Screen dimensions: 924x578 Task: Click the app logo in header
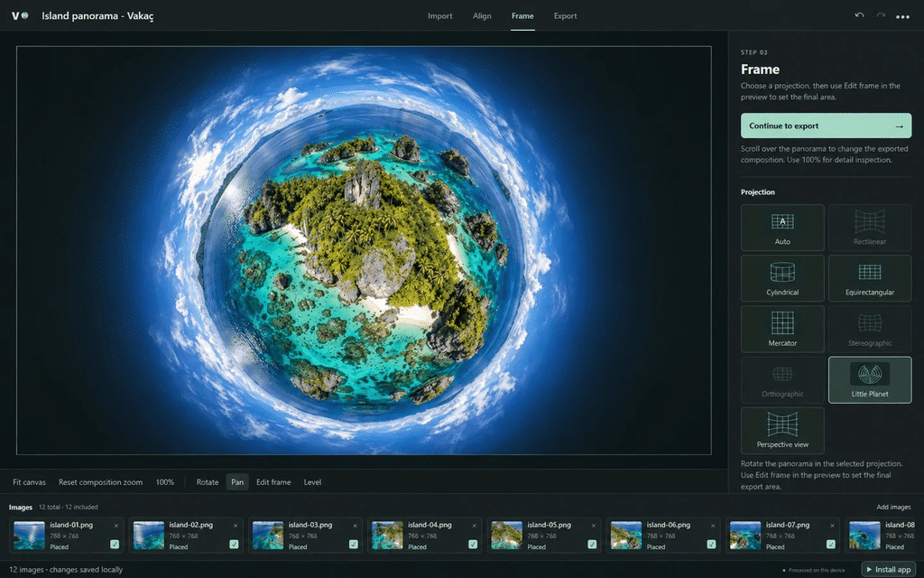coord(20,16)
